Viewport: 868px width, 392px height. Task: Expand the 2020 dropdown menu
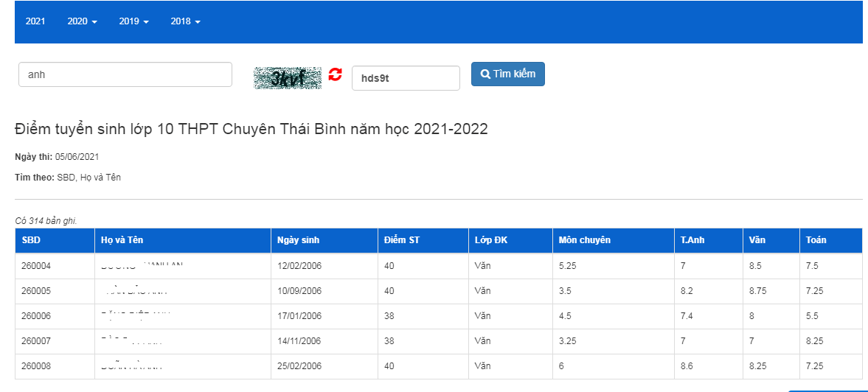[x=82, y=21]
